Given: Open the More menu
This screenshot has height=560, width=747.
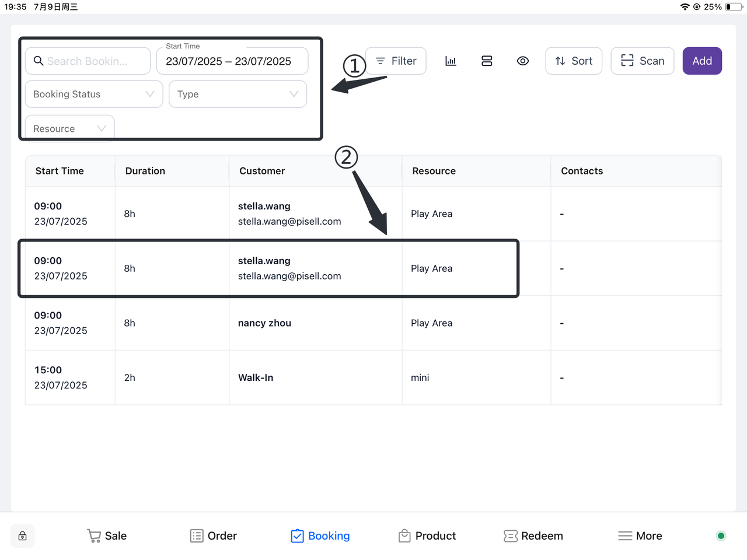Looking at the screenshot, I should click(640, 536).
